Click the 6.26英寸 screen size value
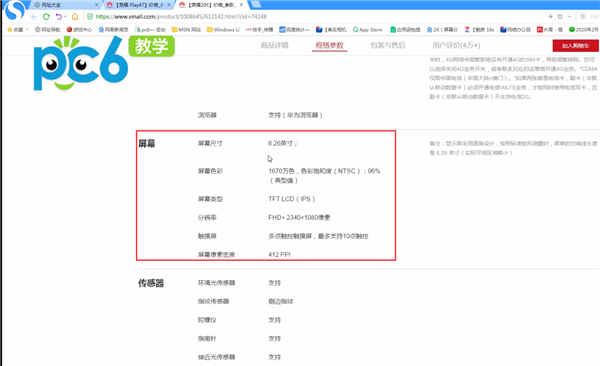This screenshot has width=600, height=366. tap(282, 143)
